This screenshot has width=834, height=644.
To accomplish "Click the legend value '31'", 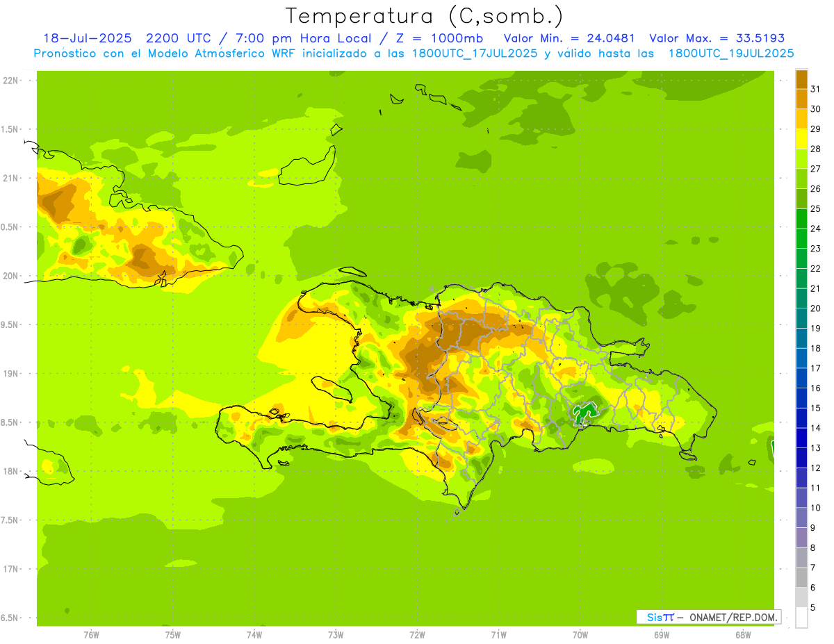I will [815, 89].
